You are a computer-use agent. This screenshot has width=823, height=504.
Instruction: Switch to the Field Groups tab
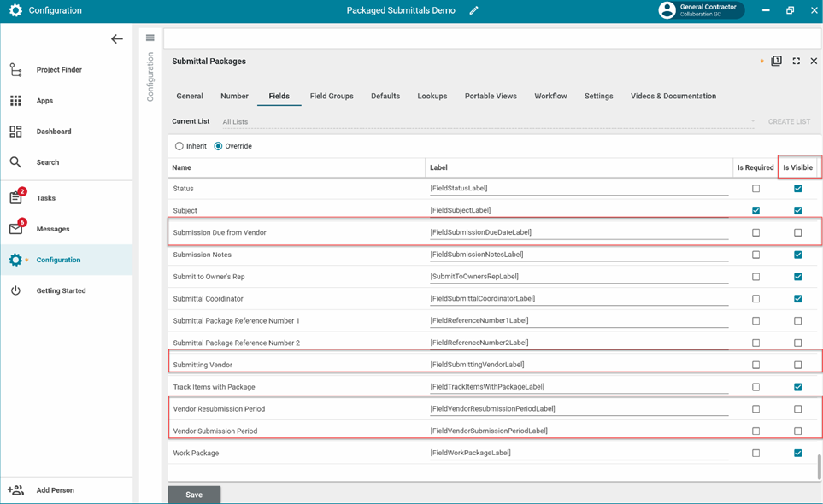[332, 97]
